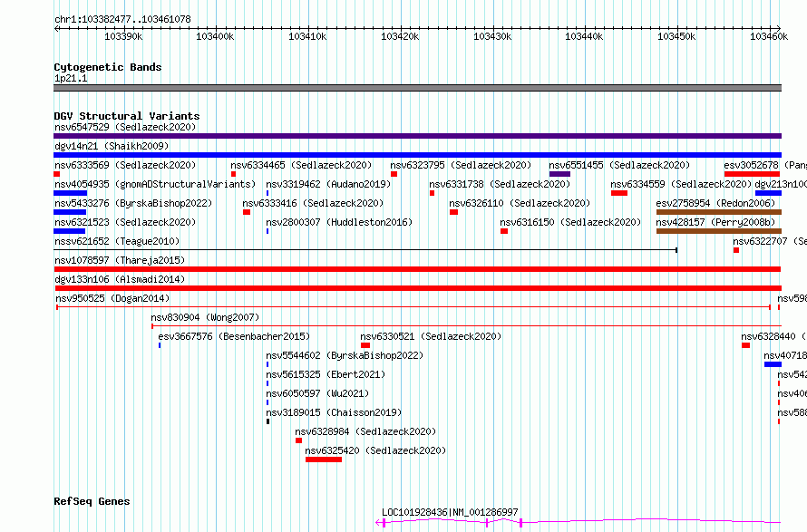This screenshot has width=807, height=532.
Task: Open nsv3189015 (Chaisson2019) entry
Action: 334,412
